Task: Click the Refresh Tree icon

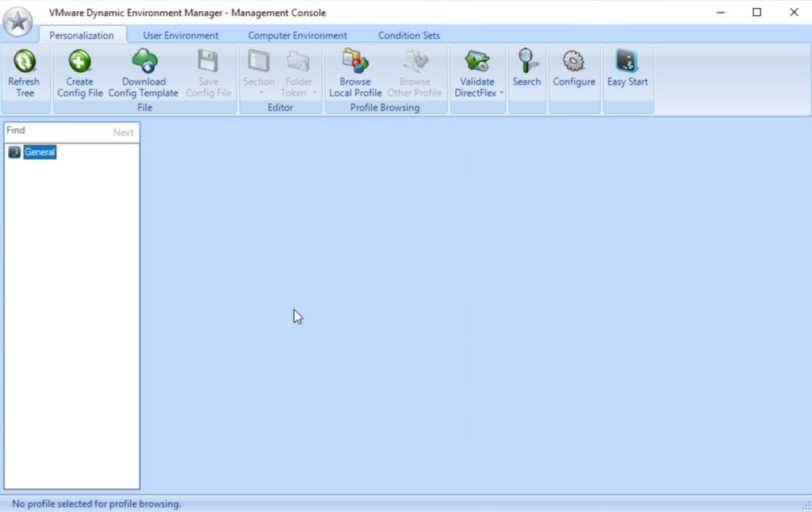Action: pos(25,62)
